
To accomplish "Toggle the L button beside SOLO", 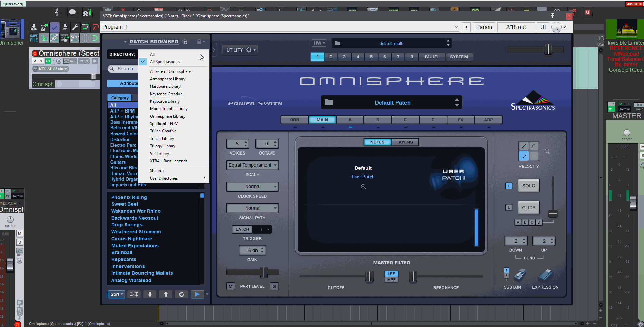I will 509,186.
